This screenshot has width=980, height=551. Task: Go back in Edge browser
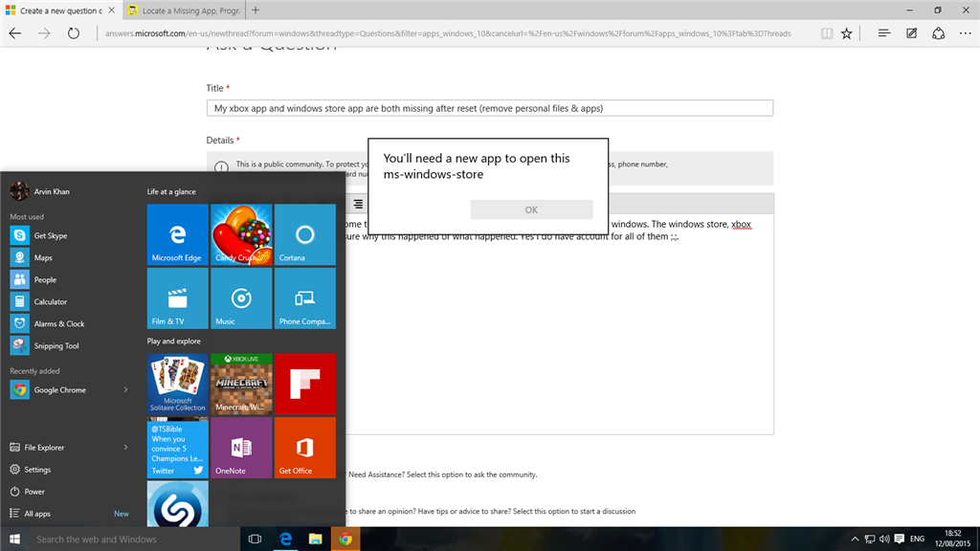[x=15, y=33]
